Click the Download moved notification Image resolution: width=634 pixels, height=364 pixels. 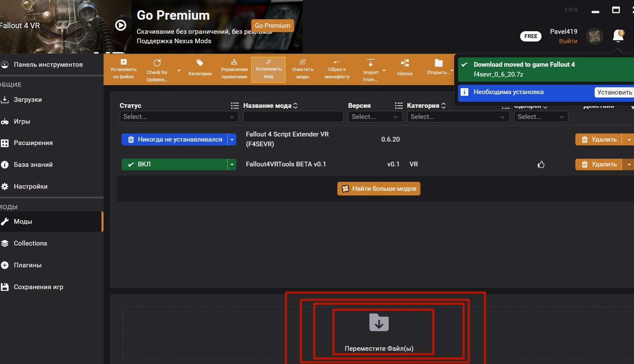coord(546,69)
